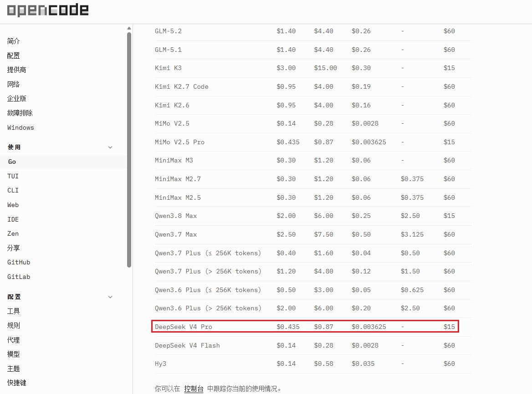Click the $0.16 value in Kimi K2.6 row
The width and height of the screenshot is (532, 394).
[x=361, y=106]
